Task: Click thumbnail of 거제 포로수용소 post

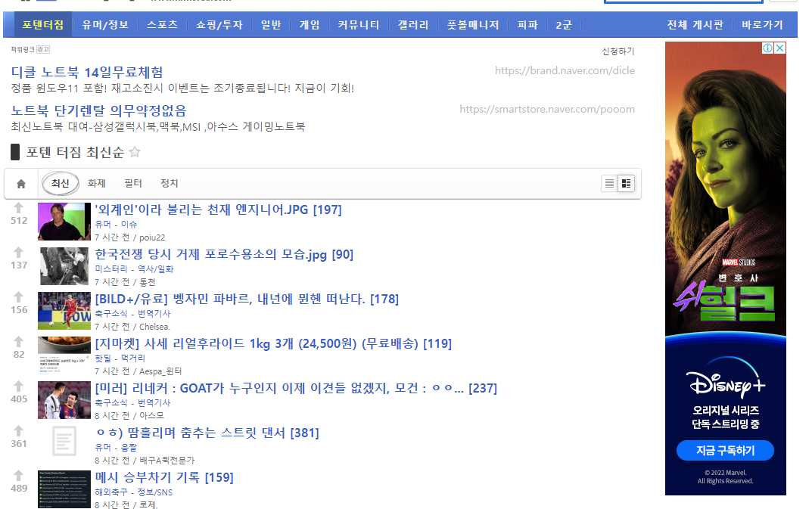Action: tap(64, 266)
